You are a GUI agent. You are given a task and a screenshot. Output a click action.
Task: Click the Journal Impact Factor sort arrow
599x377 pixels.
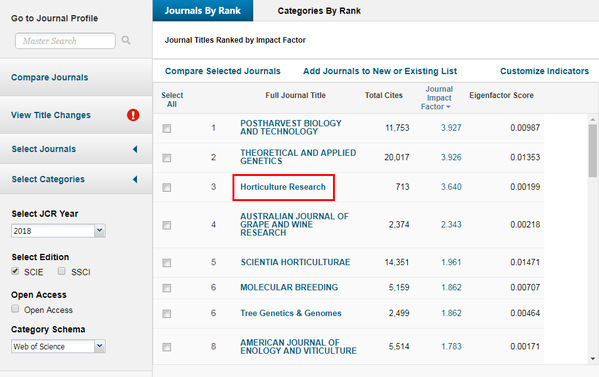point(448,107)
